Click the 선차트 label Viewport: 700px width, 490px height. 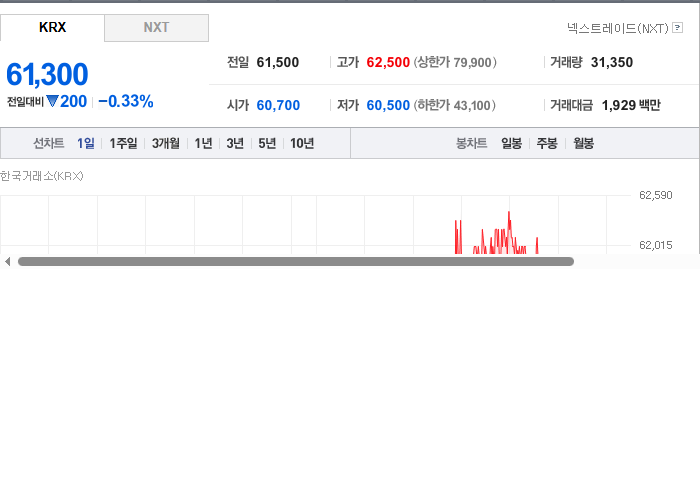(x=49, y=143)
